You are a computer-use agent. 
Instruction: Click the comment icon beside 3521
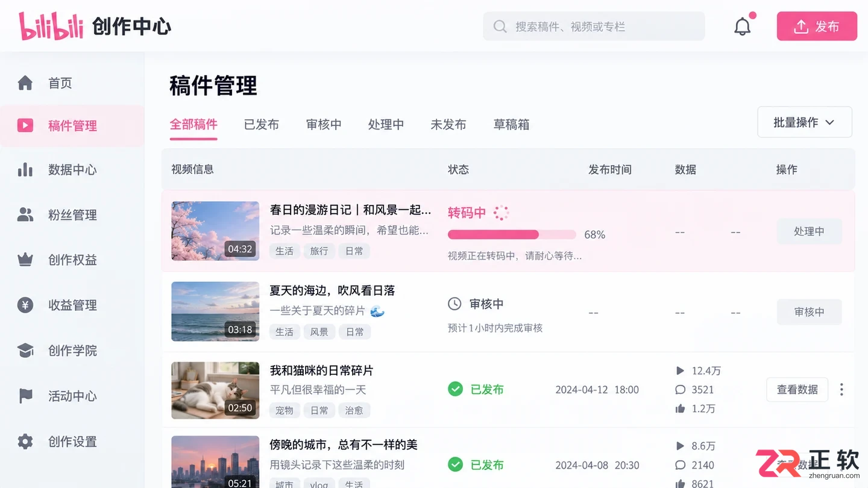point(681,390)
